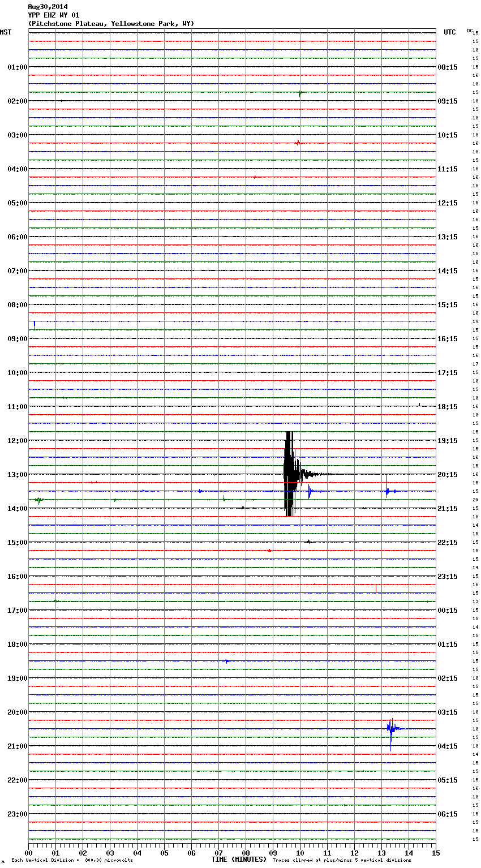Select the 15 tick label on minutes axis

coord(436,853)
